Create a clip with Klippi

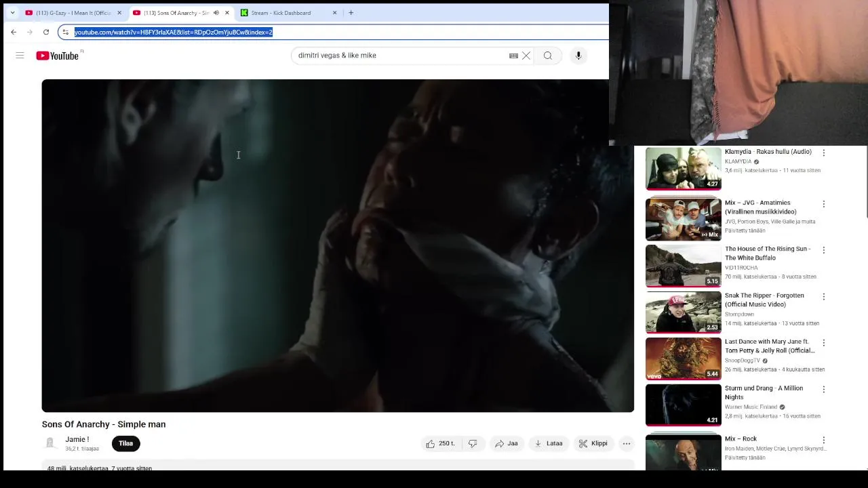tap(593, 443)
